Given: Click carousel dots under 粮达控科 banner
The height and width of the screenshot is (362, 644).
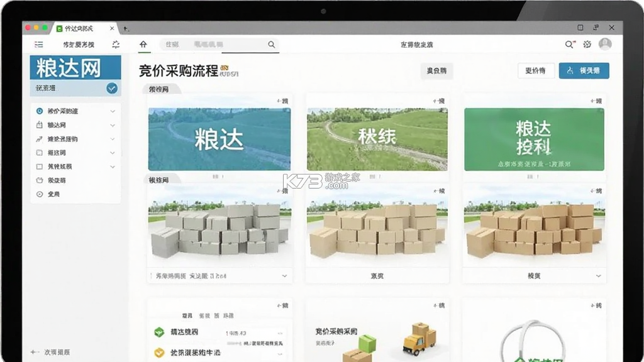Looking at the screenshot, I should point(532,177).
